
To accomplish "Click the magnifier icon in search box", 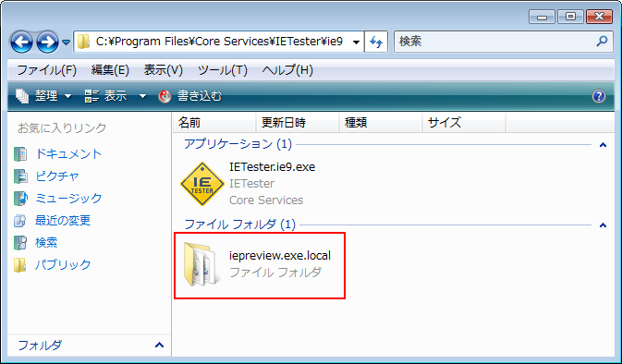I will 602,41.
